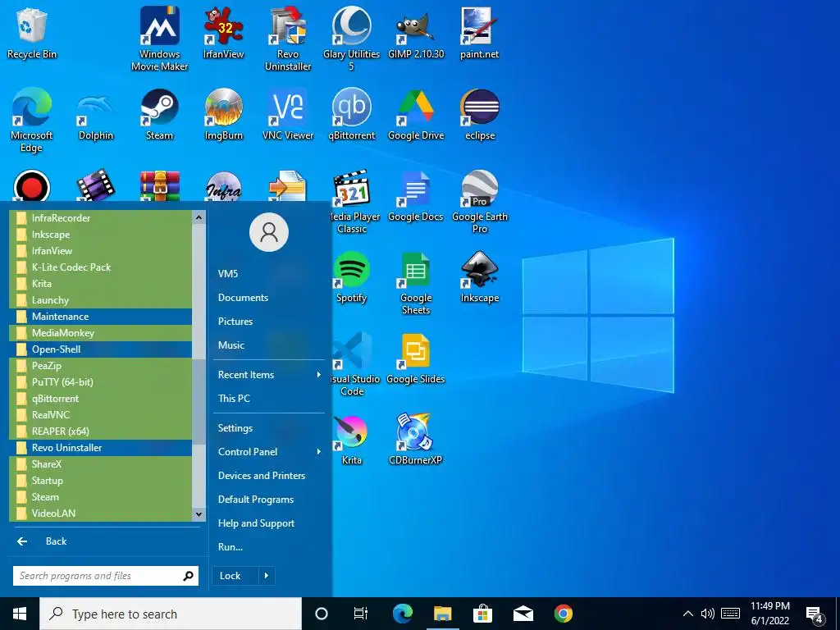Click the programs list scroll-up arrow
Image resolution: width=840 pixels, height=630 pixels.
coord(199,217)
